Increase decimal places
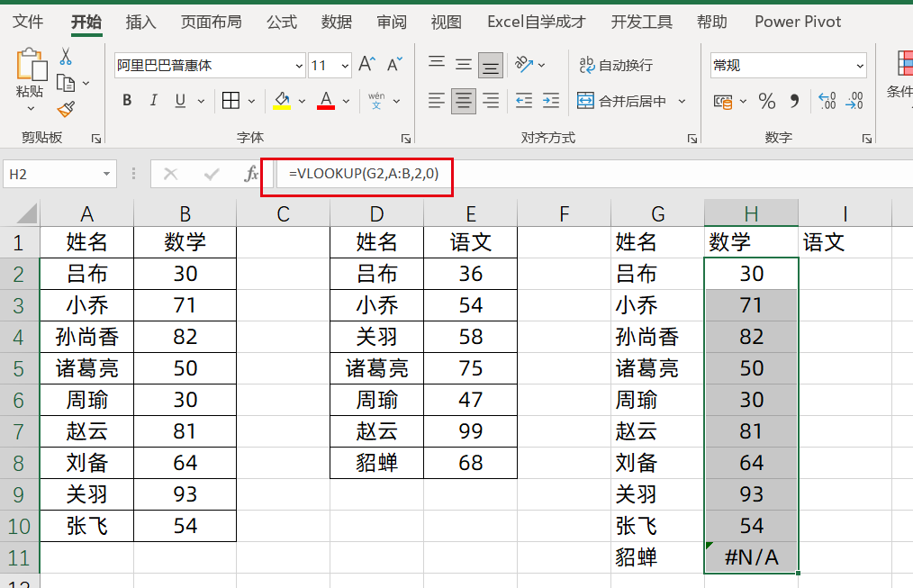The image size is (913, 588). pyautogui.click(x=827, y=101)
